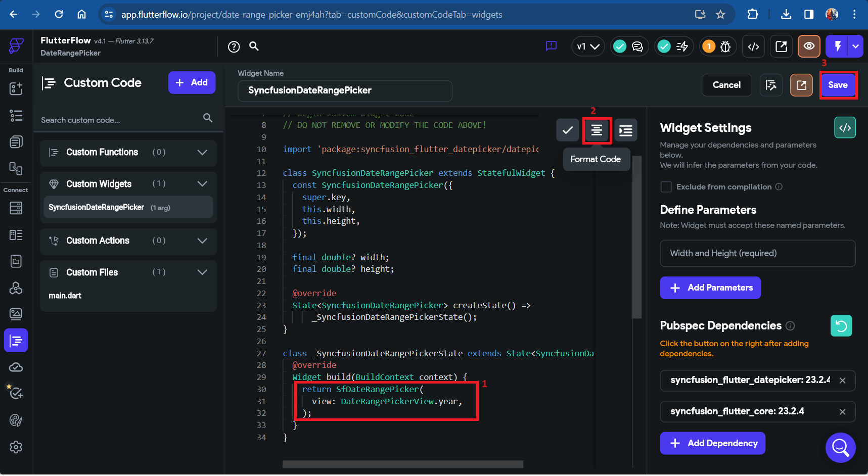
Task: Click the Widget Name input field
Action: pyautogui.click(x=345, y=91)
